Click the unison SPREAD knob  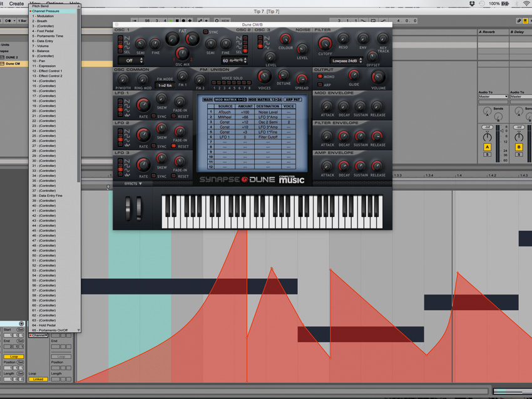[x=301, y=79]
